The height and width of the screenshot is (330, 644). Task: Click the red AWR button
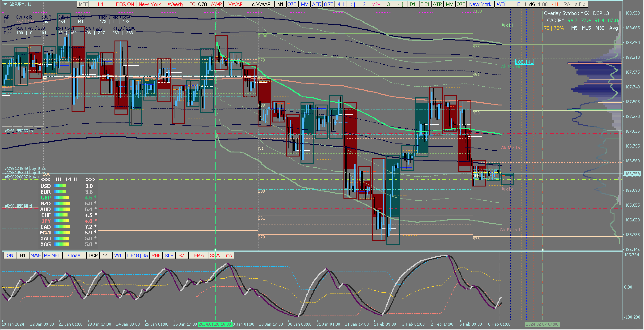point(216,4)
